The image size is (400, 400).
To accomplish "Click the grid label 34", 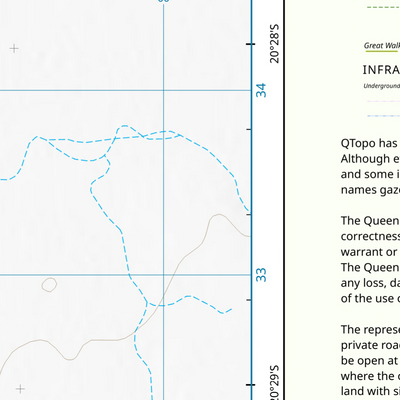I will (262, 90).
